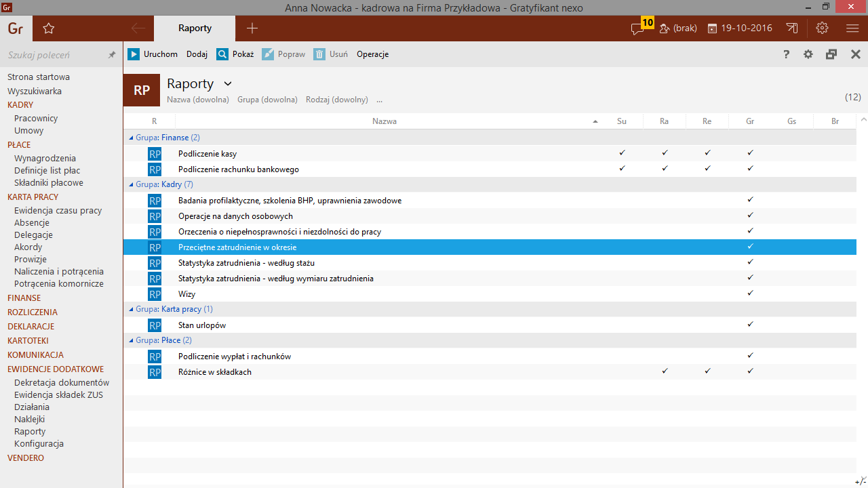This screenshot has width=868, height=488.
Task: Select the Raporty tab
Action: (195, 28)
